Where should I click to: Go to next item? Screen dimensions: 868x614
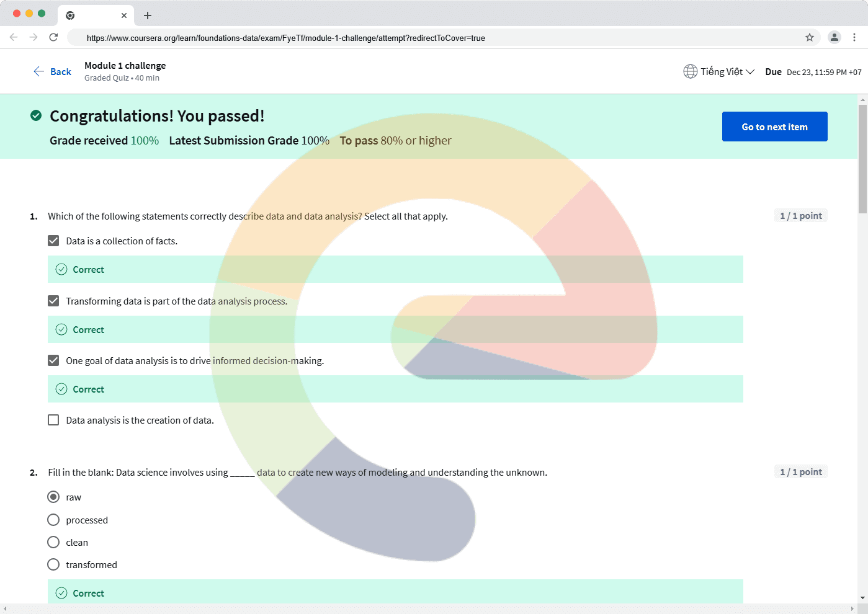[x=774, y=127]
